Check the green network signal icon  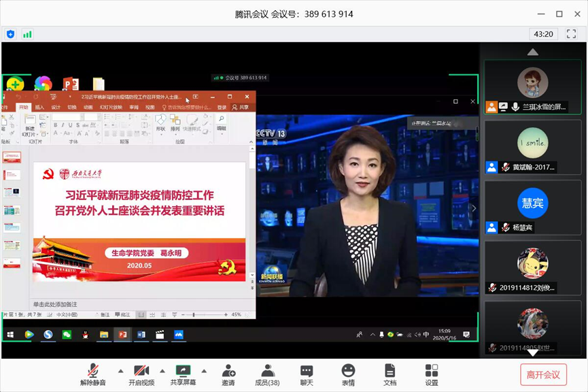[27, 34]
